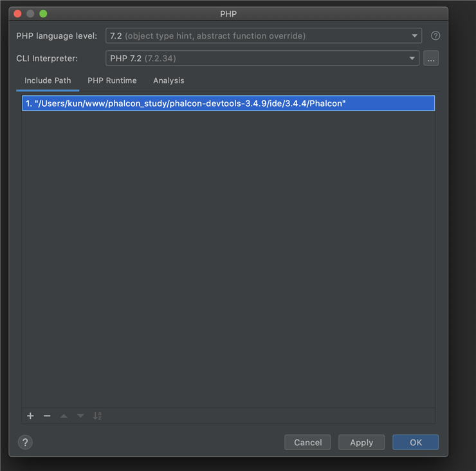The image size is (476, 471).
Task: Zoom the PHP dialog with green button
Action: (43, 14)
